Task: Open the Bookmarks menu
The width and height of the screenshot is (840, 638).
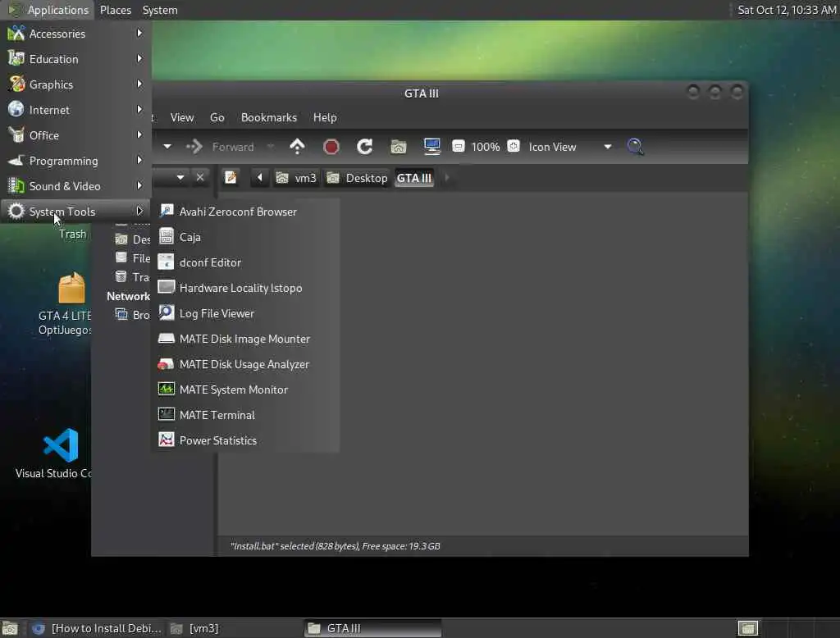Action: (x=269, y=117)
